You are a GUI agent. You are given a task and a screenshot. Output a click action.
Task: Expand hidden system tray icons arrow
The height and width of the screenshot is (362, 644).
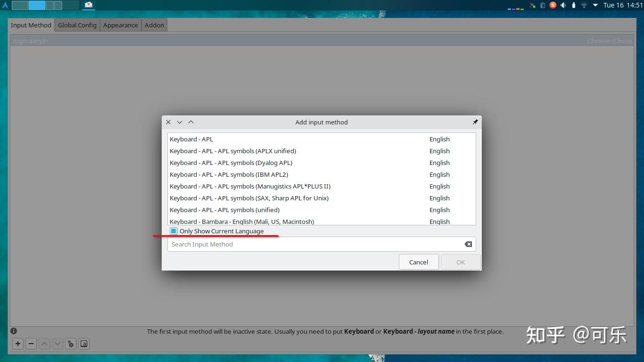pyautogui.click(x=595, y=5)
